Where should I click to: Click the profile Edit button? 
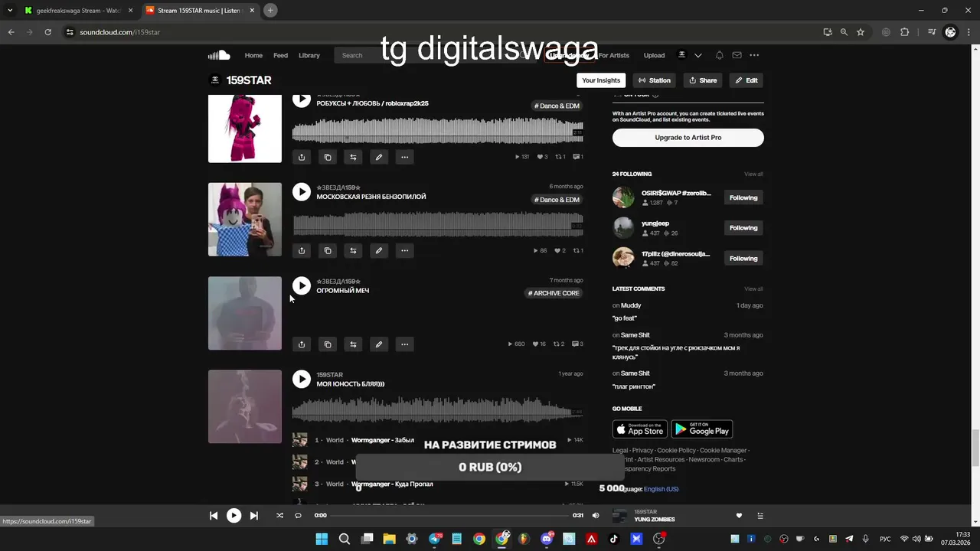746,80
